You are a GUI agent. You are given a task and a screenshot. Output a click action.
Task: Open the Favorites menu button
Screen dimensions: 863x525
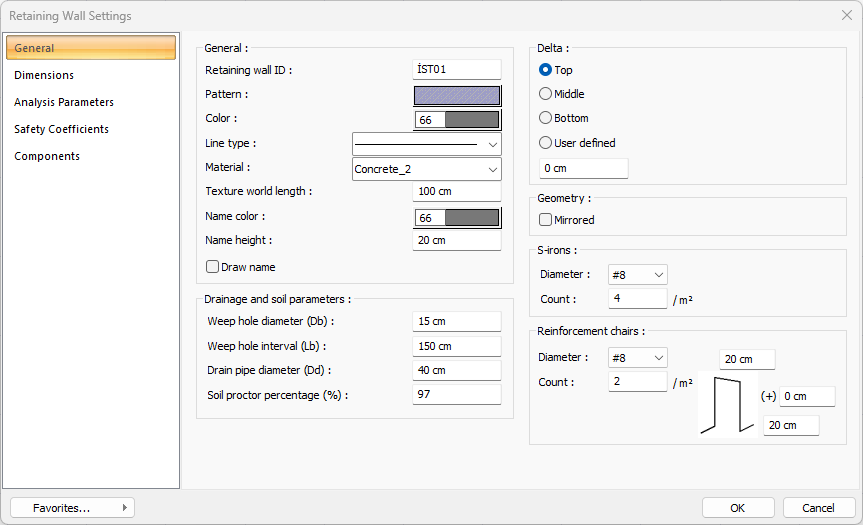tap(72, 508)
